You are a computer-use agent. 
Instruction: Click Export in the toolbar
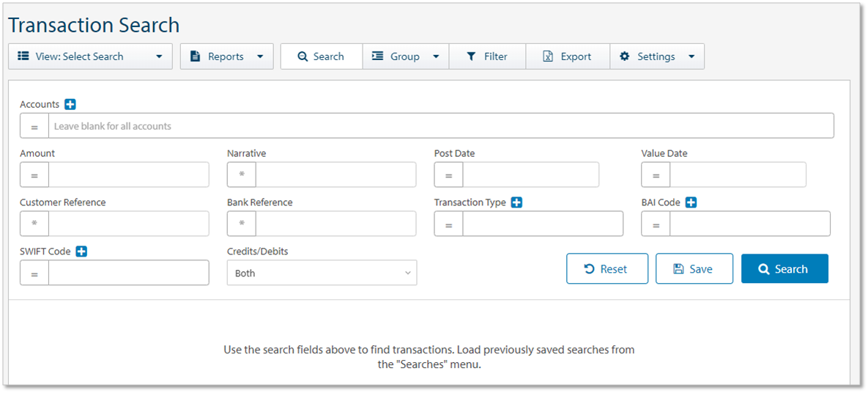coord(567,56)
